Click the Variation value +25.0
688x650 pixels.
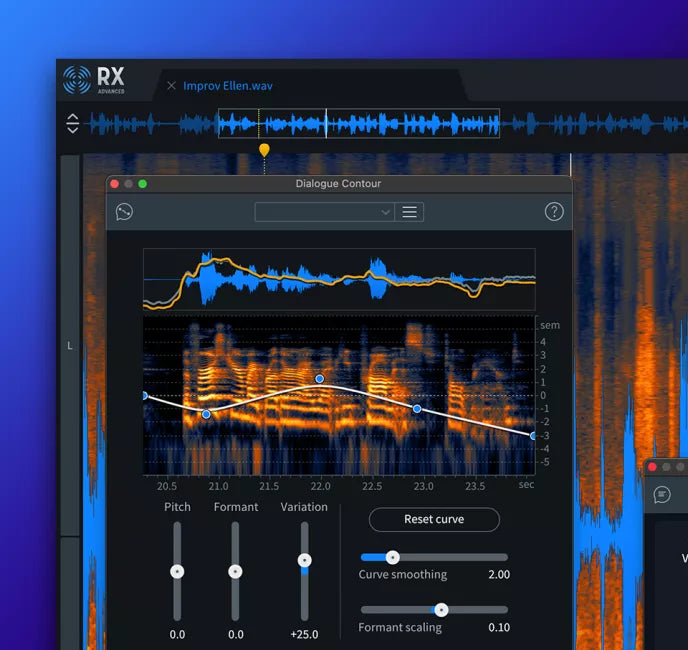click(304, 634)
